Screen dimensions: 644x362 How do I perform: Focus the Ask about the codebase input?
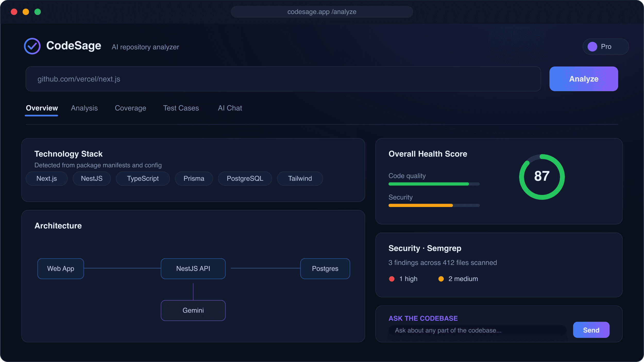click(x=477, y=330)
